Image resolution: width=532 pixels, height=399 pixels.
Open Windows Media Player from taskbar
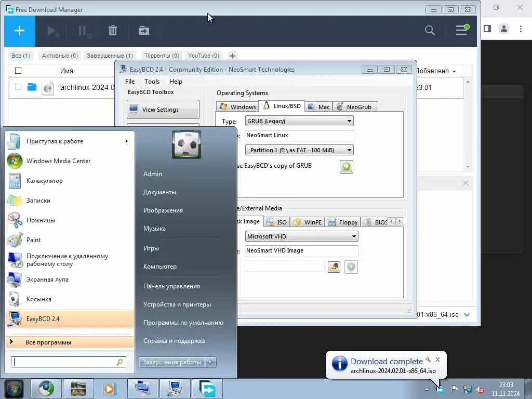click(110, 389)
